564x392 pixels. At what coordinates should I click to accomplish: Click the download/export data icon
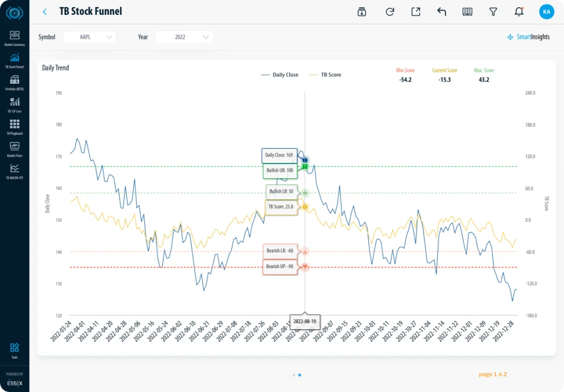click(362, 12)
